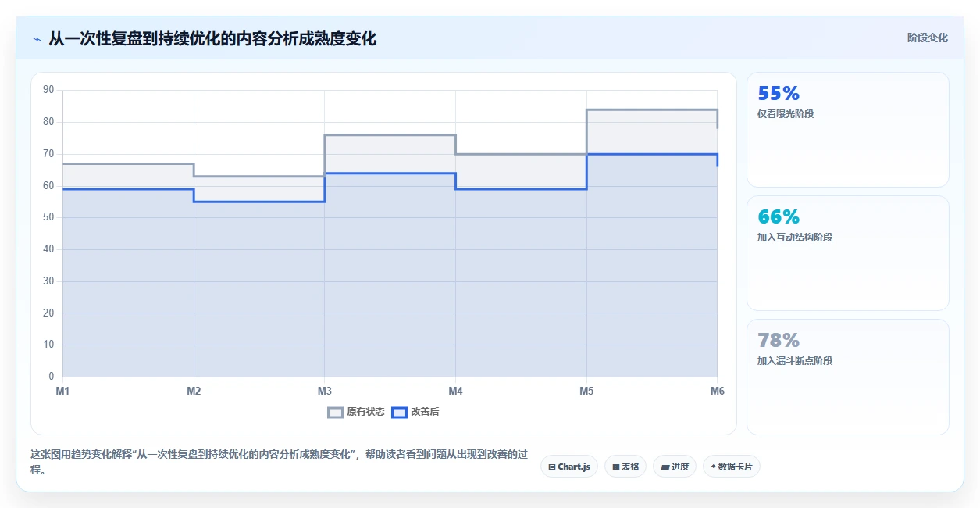Click the 加入漏斗断点阶段 caption
Image resolution: width=980 pixels, height=508 pixels.
(795, 361)
